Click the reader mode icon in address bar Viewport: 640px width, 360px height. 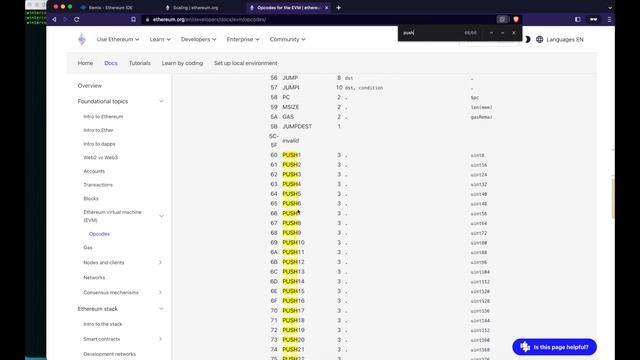click(x=502, y=19)
